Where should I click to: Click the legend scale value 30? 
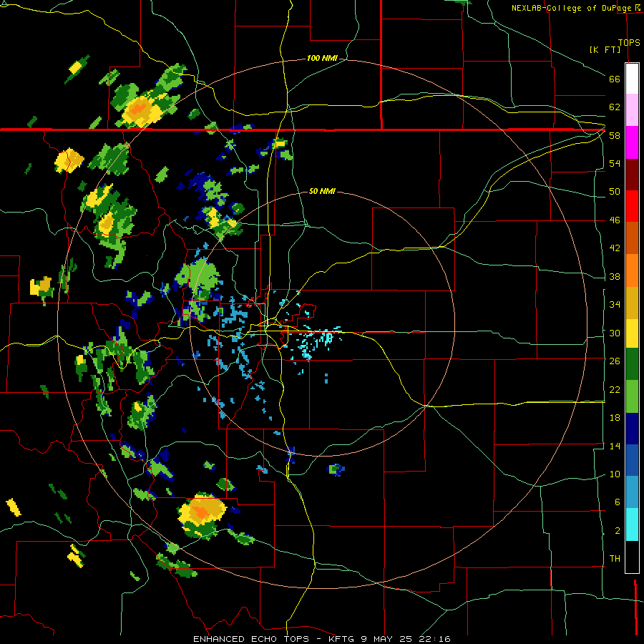pos(615,333)
